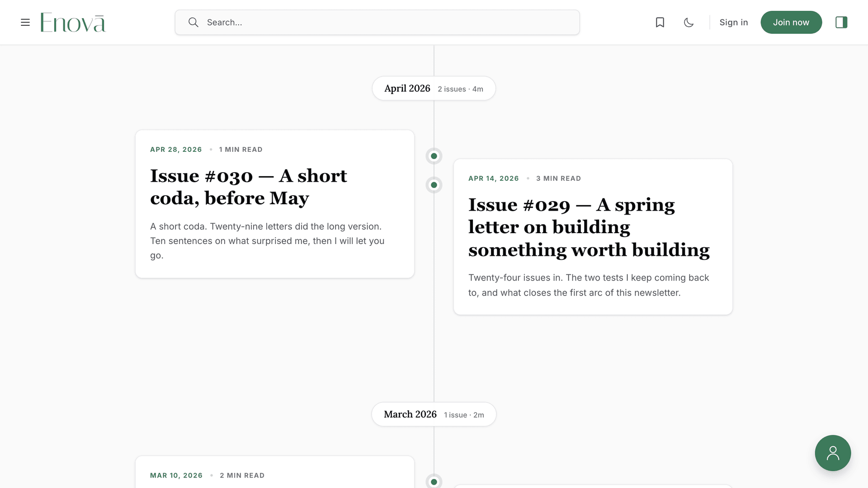
Task: Click the search magnifier icon
Action: pyautogui.click(x=193, y=22)
